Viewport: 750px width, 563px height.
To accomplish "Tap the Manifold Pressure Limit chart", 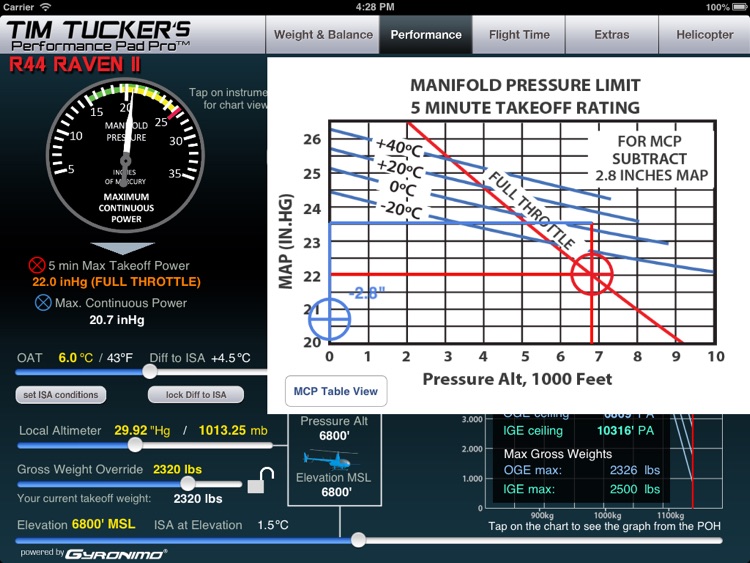I will coord(508,235).
